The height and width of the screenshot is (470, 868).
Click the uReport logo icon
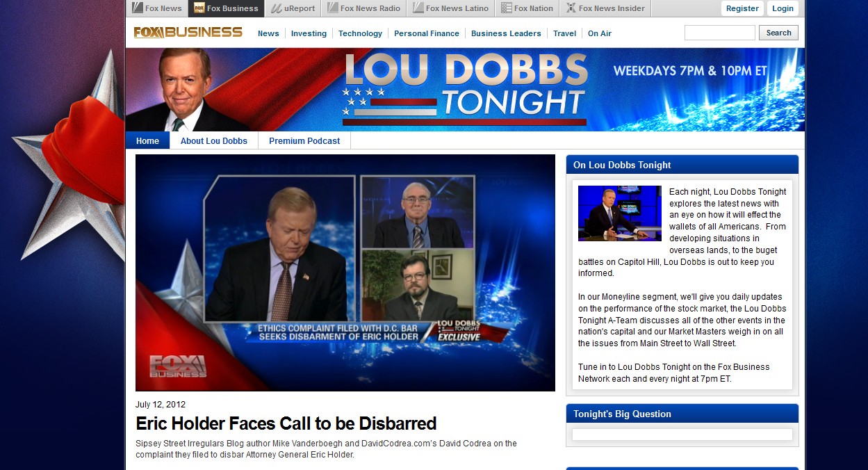coord(276,8)
